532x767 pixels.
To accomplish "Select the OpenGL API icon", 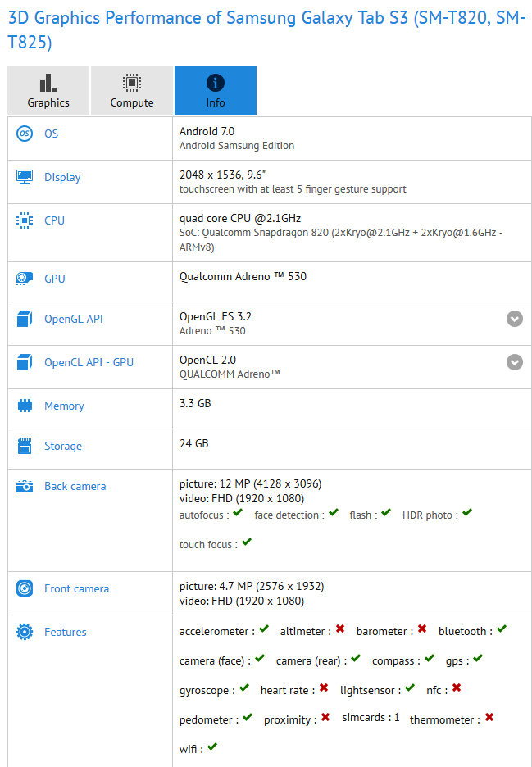I will click(25, 318).
